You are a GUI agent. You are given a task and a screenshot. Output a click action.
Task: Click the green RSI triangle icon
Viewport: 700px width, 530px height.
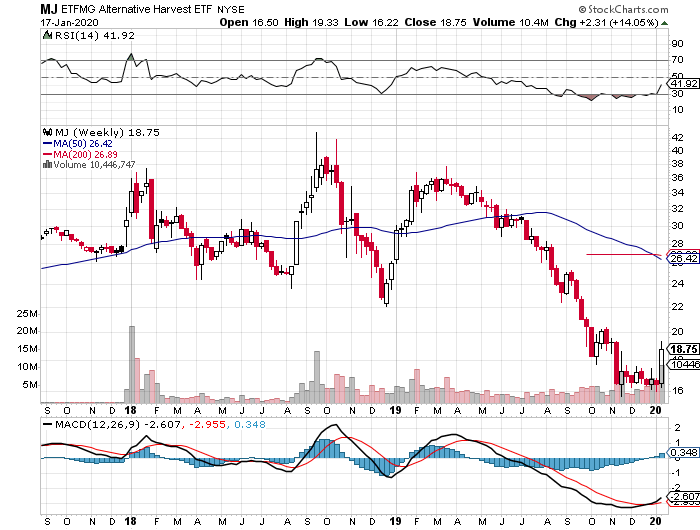pos(47,35)
